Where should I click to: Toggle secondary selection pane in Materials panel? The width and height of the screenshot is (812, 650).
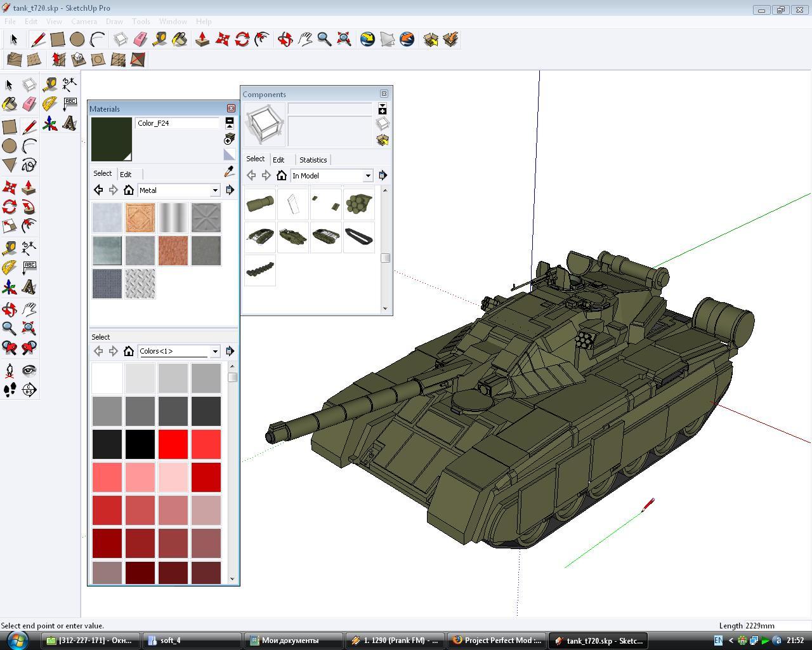(x=230, y=123)
